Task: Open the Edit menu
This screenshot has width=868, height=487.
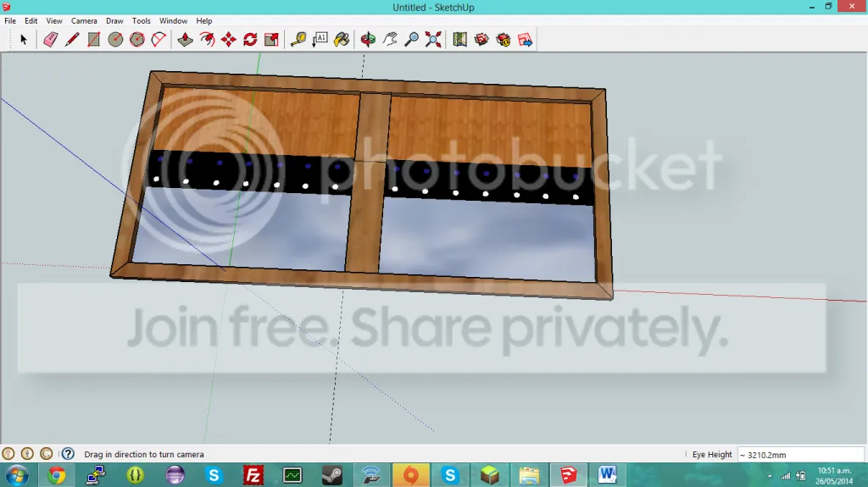Action: 31,20
